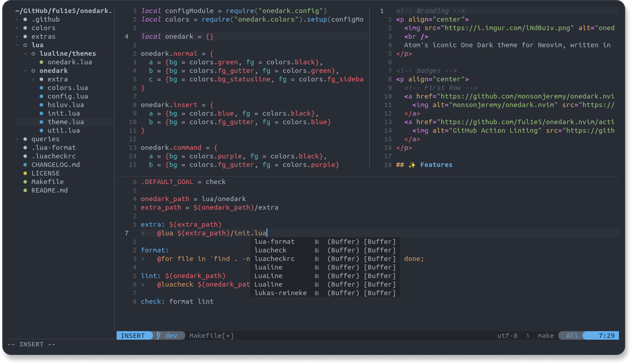Click the dev branch name in statusline

pyautogui.click(x=171, y=336)
